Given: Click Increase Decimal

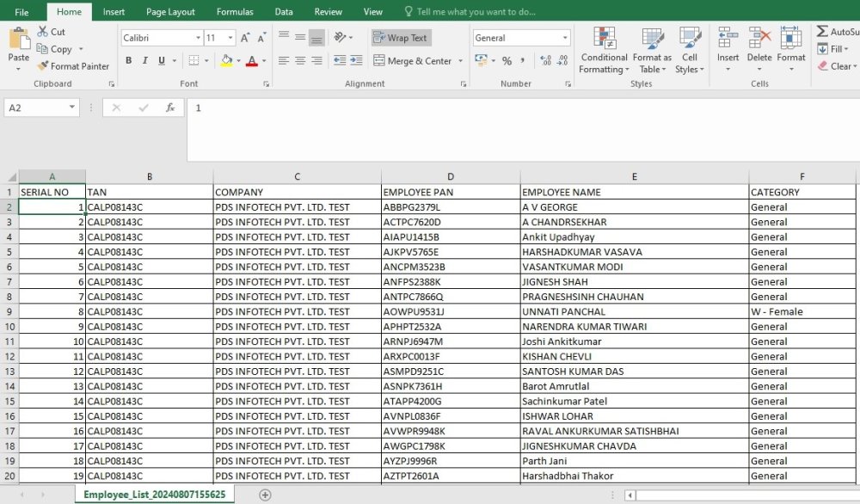Looking at the screenshot, I should [545, 60].
